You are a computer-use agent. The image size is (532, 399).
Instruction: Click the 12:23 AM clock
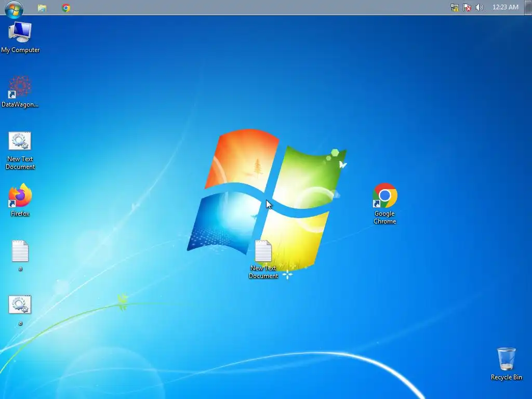point(505,7)
